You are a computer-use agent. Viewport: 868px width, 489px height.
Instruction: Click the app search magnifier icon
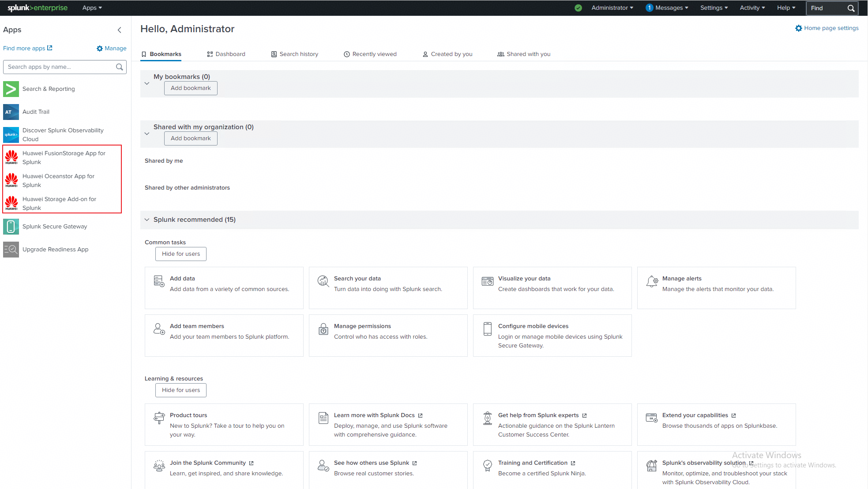[x=119, y=67]
